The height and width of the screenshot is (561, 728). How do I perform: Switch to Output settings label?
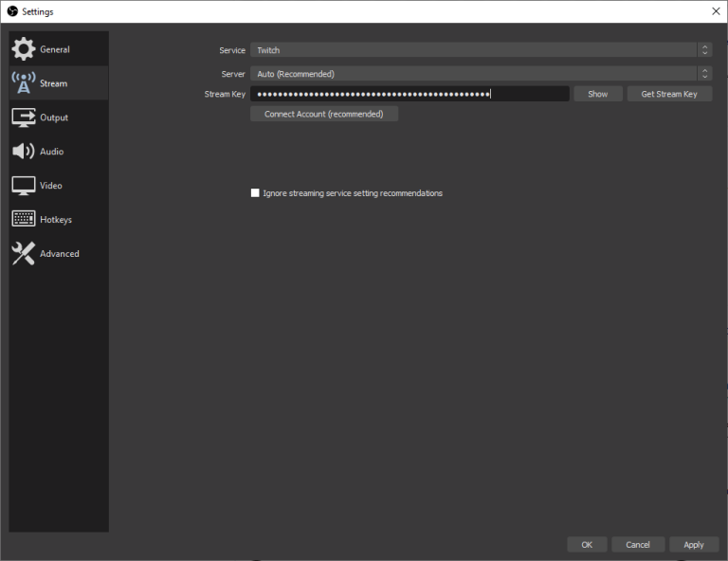pyautogui.click(x=54, y=118)
